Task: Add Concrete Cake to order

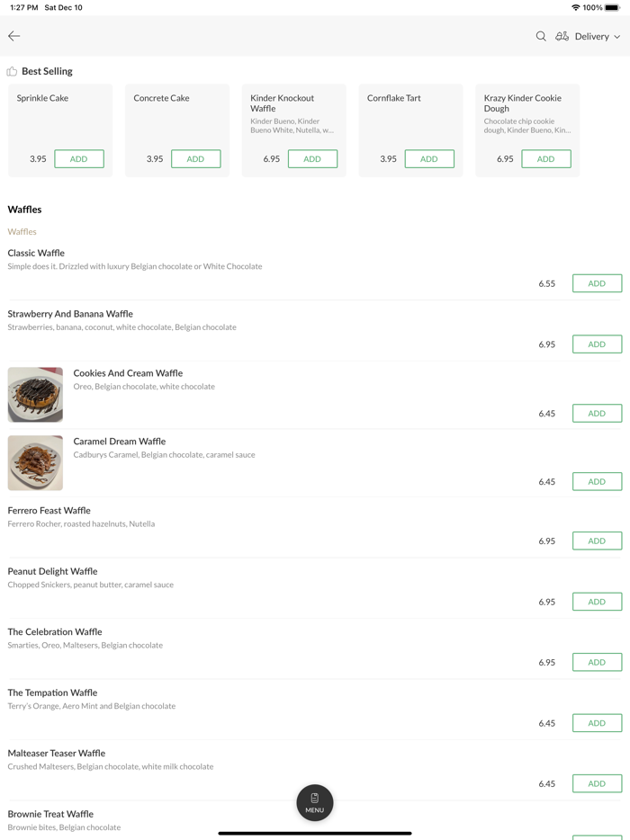Action: [x=195, y=159]
